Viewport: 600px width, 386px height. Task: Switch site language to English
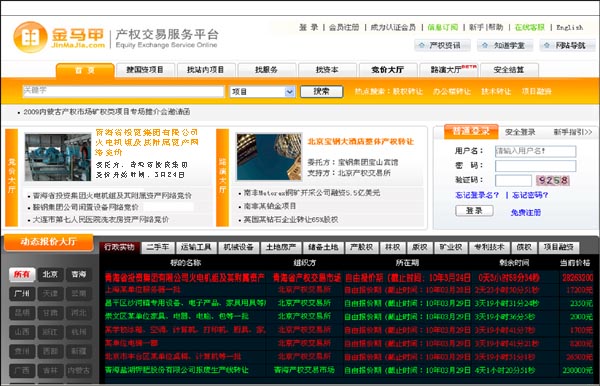pyautogui.click(x=569, y=28)
